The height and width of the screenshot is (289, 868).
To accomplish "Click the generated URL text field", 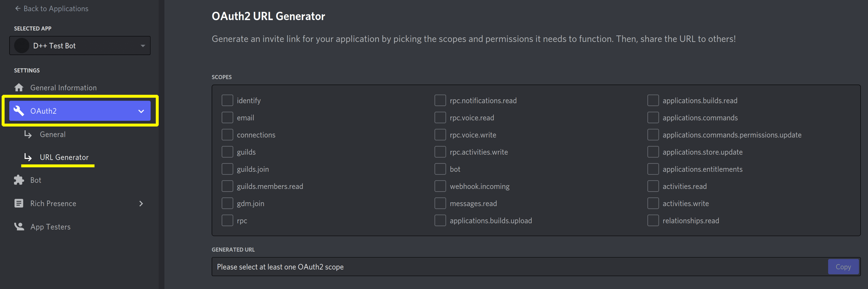I will click(519, 267).
